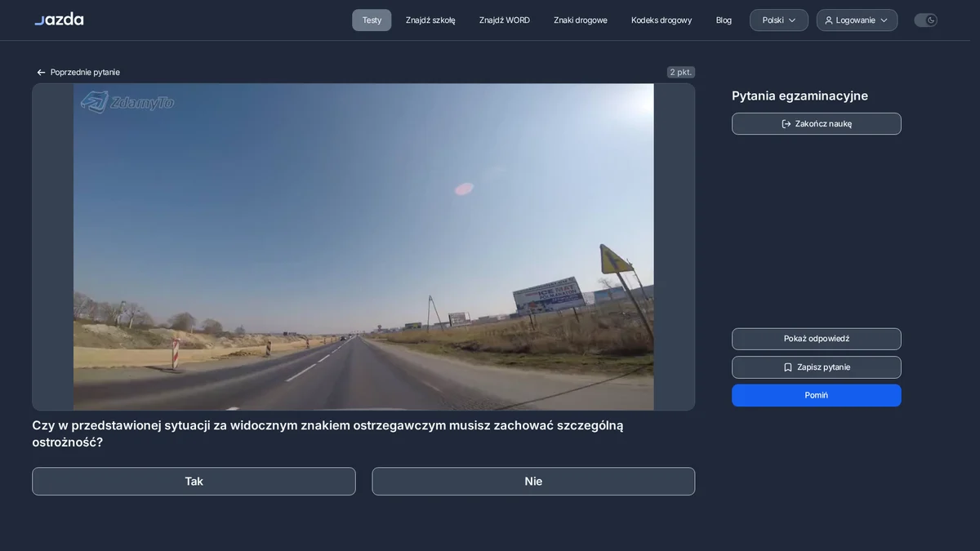Go to Znaki drogowe page

click(x=581, y=20)
